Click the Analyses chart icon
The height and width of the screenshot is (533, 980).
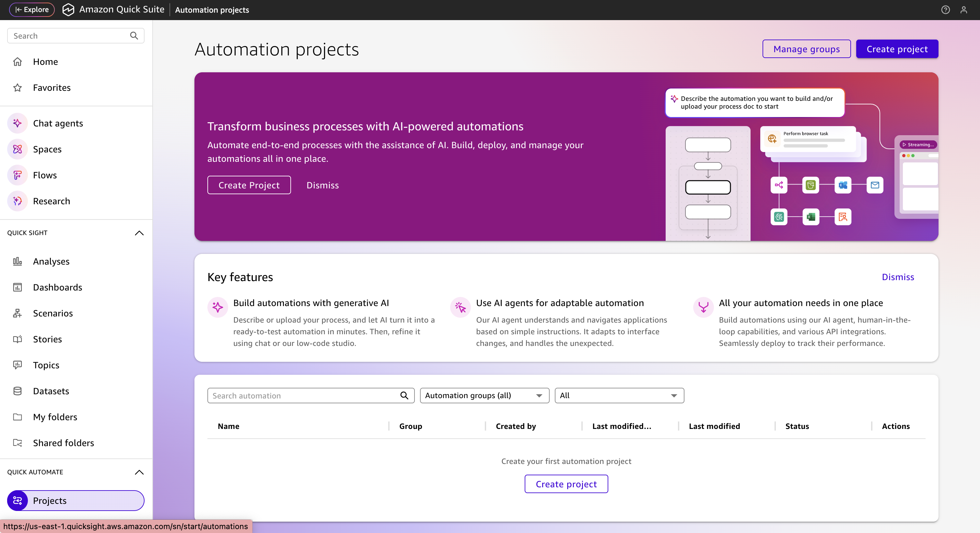[x=17, y=261]
